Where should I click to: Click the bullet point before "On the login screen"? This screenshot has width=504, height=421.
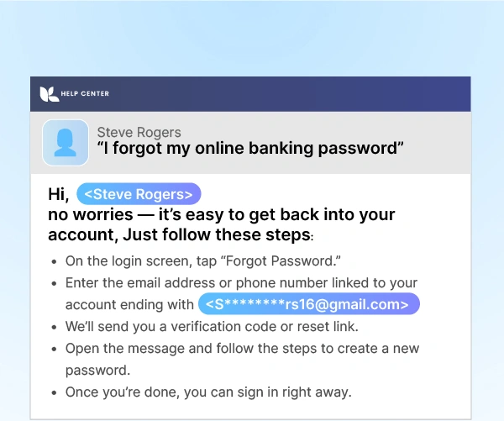[x=55, y=262]
